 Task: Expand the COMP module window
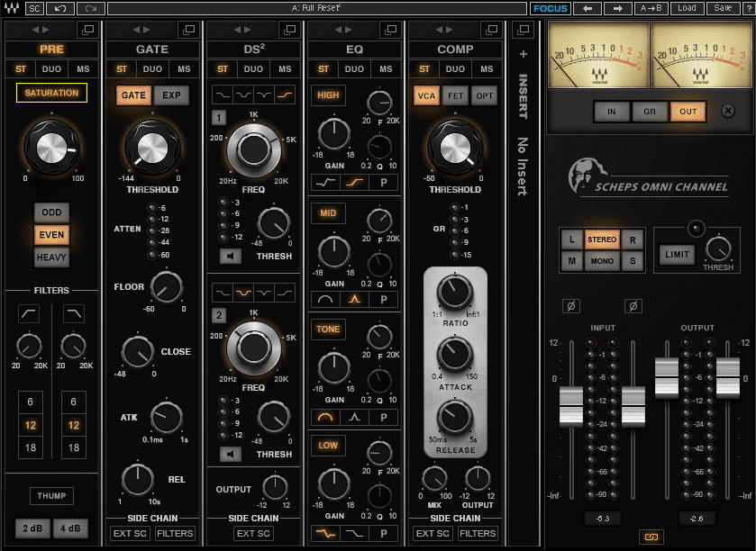click(x=491, y=30)
